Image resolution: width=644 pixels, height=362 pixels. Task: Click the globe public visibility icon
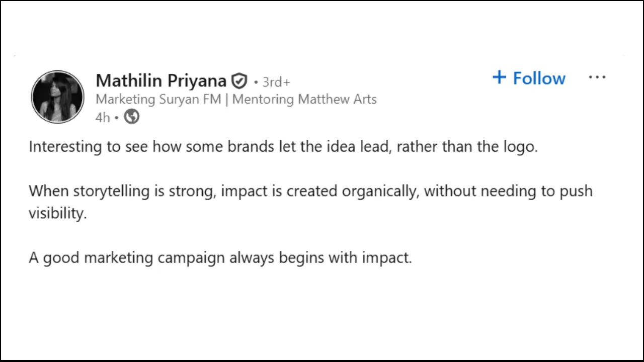pos(132,117)
